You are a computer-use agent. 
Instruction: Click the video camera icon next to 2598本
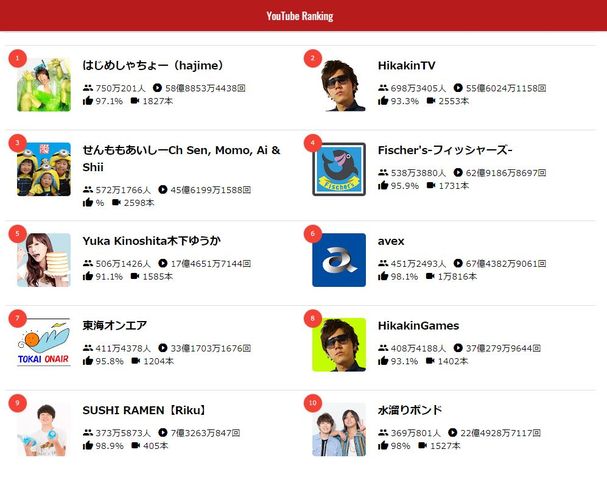[117, 202]
